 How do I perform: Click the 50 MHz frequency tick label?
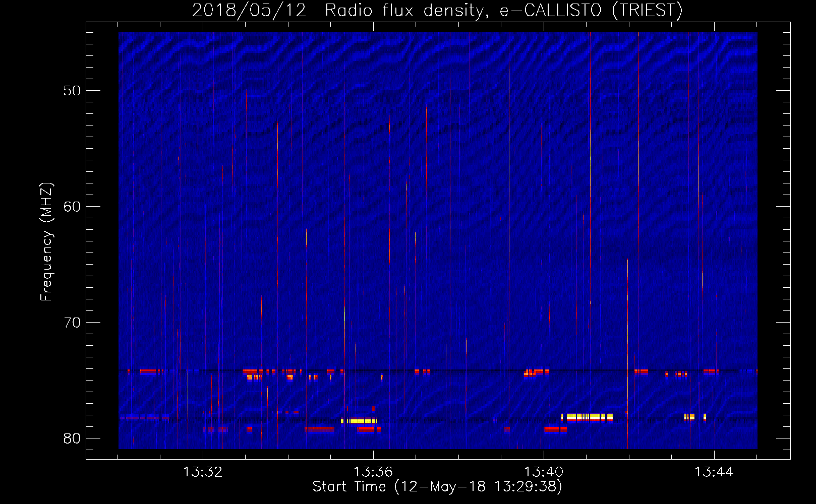click(x=72, y=91)
